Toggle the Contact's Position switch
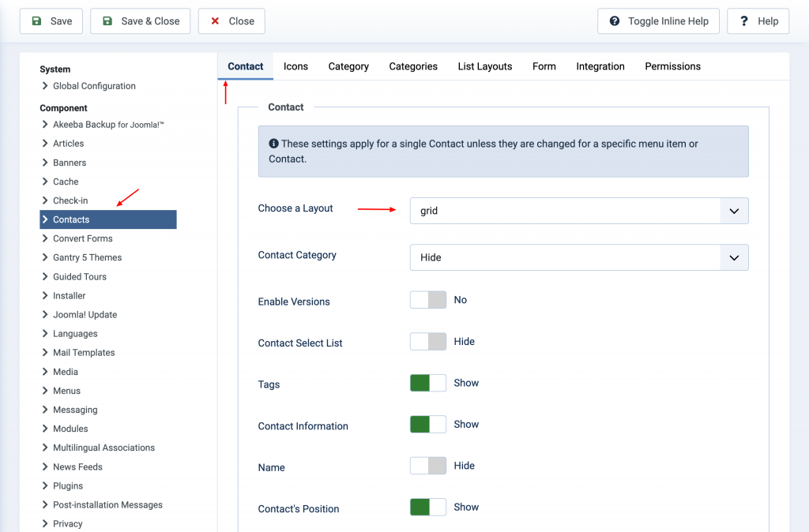 click(428, 508)
